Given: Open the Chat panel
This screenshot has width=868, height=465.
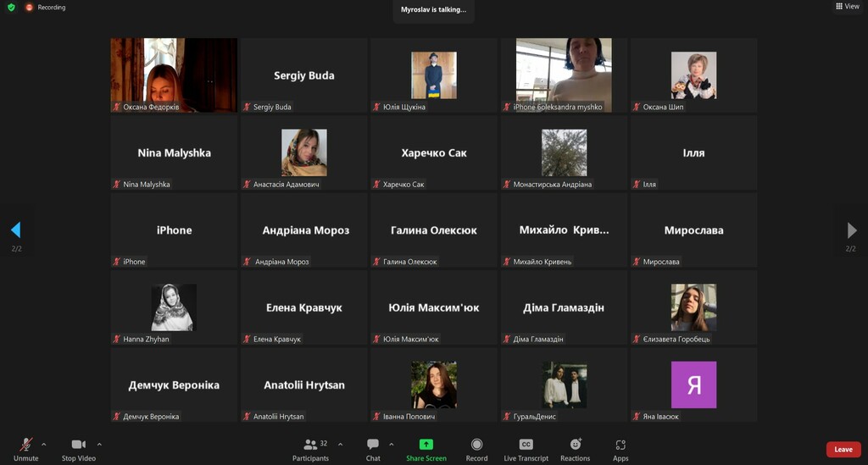Looking at the screenshot, I should 373,449.
